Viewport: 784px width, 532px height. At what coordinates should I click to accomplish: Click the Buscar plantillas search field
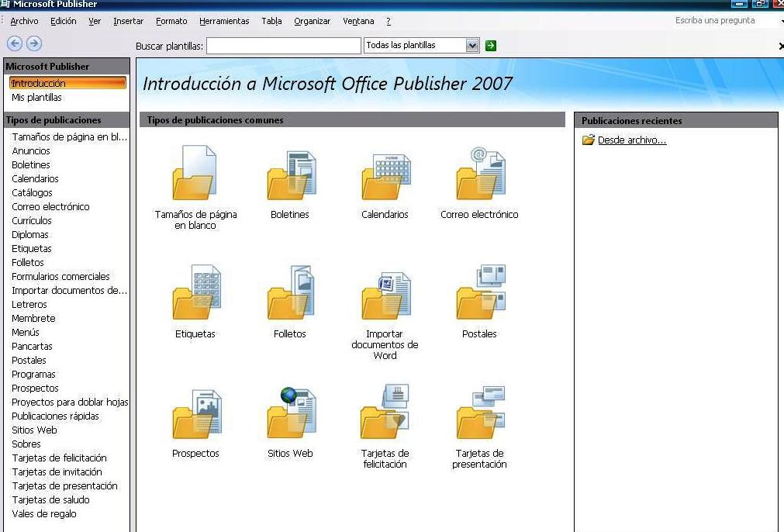click(x=284, y=46)
